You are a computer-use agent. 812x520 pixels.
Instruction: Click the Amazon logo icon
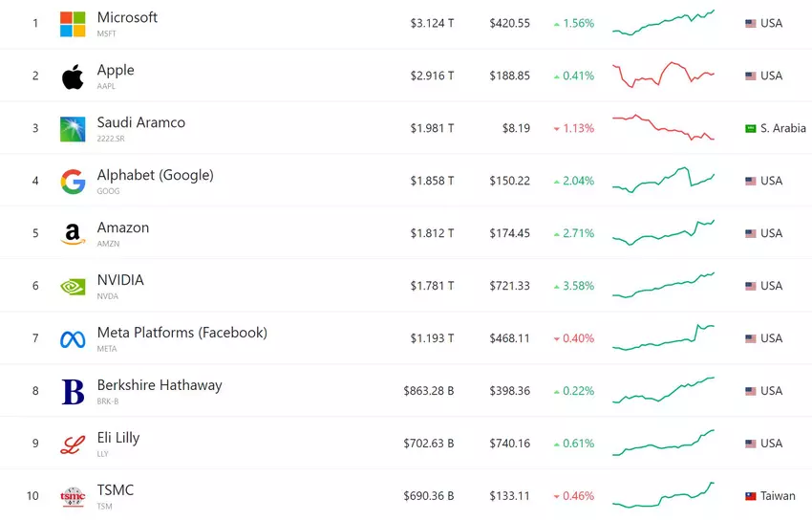point(73,234)
